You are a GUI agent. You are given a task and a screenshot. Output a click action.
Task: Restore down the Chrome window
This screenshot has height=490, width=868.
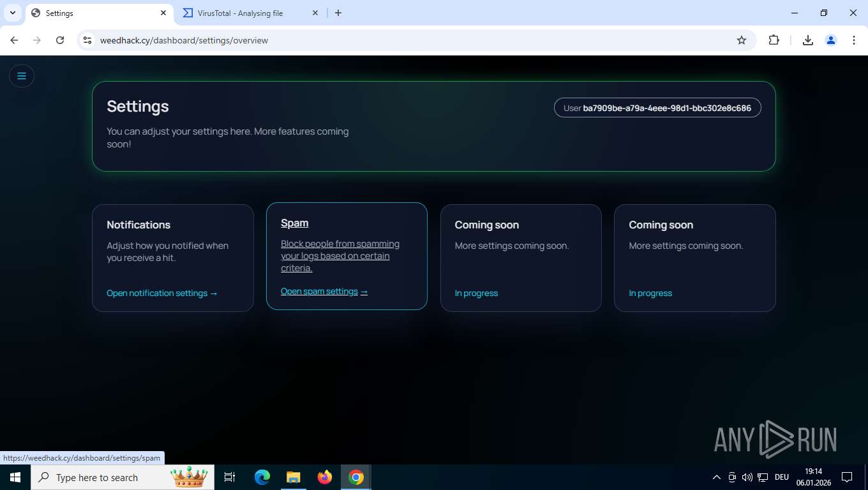pos(824,13)
